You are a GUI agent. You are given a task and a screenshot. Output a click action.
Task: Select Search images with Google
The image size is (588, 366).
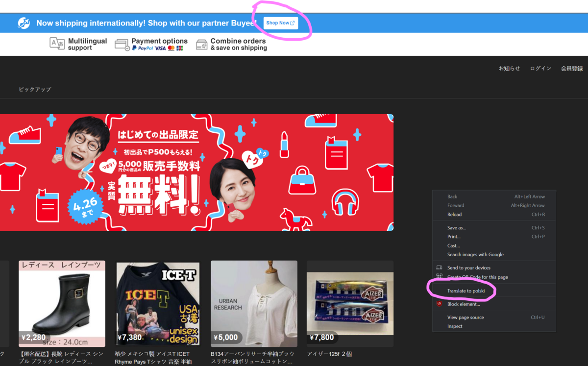494,255
